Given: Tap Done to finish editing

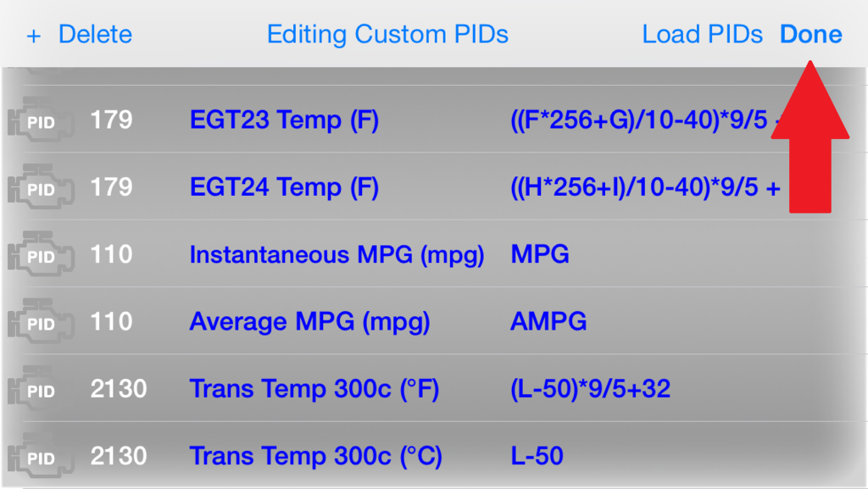Looking at the screenshot, I should coord(811,34).
